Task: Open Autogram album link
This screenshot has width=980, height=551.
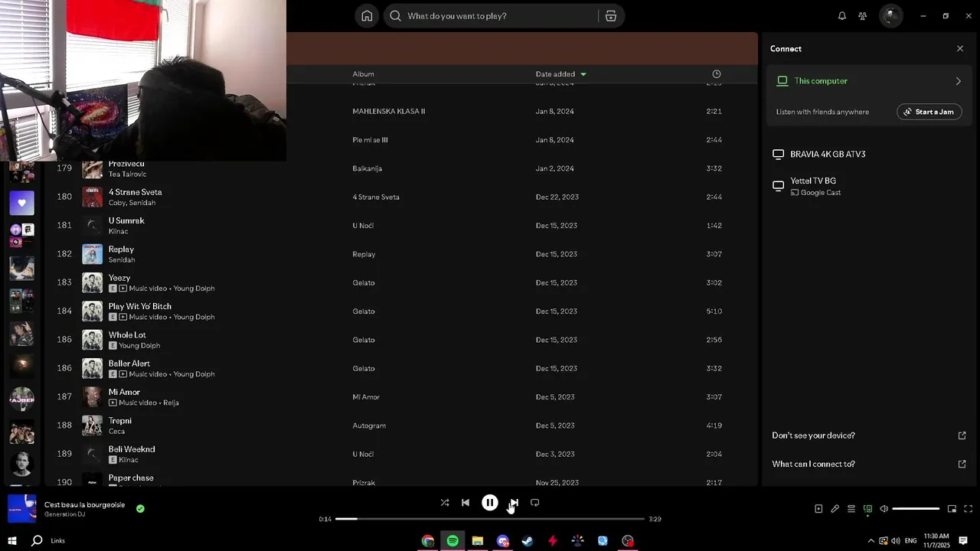Action: (x=369, y=425)
